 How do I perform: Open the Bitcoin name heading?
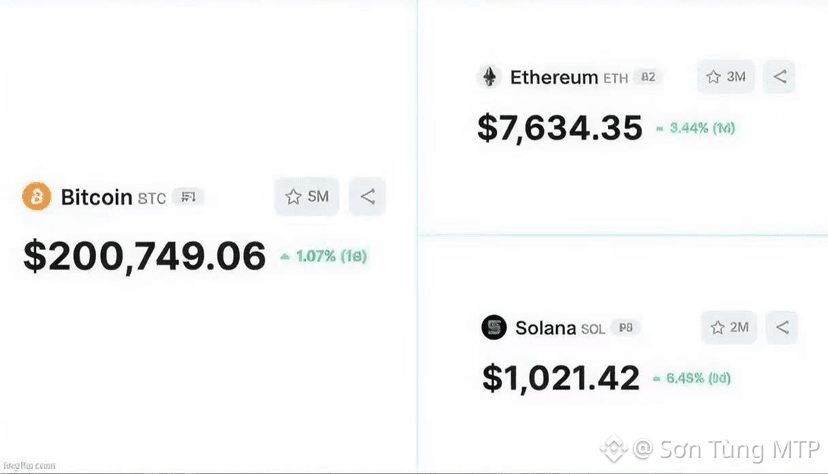coord(97,197)
